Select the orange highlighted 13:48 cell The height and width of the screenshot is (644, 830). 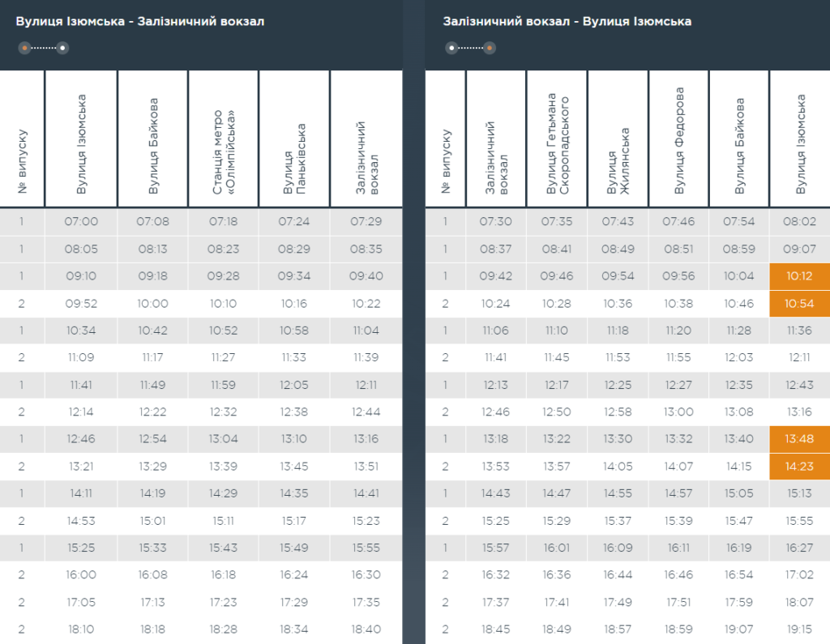pyautogui.click(x=799, y=440)
